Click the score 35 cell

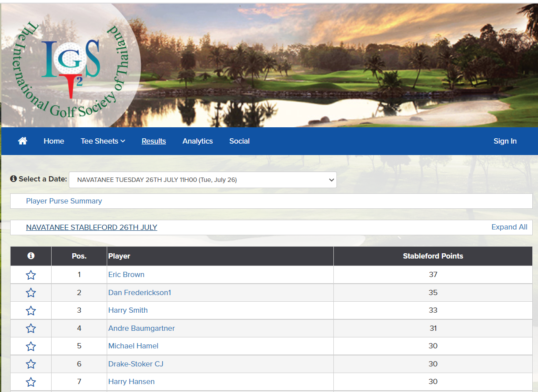pos(433,292)
